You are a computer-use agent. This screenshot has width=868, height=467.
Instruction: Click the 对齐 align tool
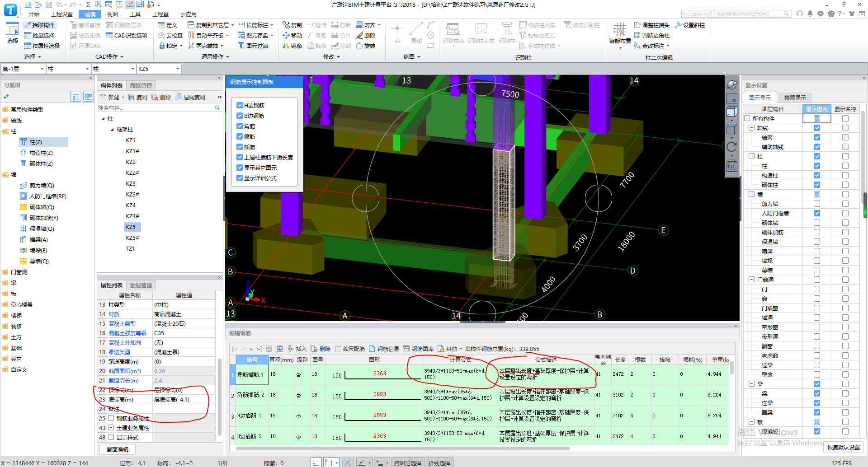[x=368, y=25]
